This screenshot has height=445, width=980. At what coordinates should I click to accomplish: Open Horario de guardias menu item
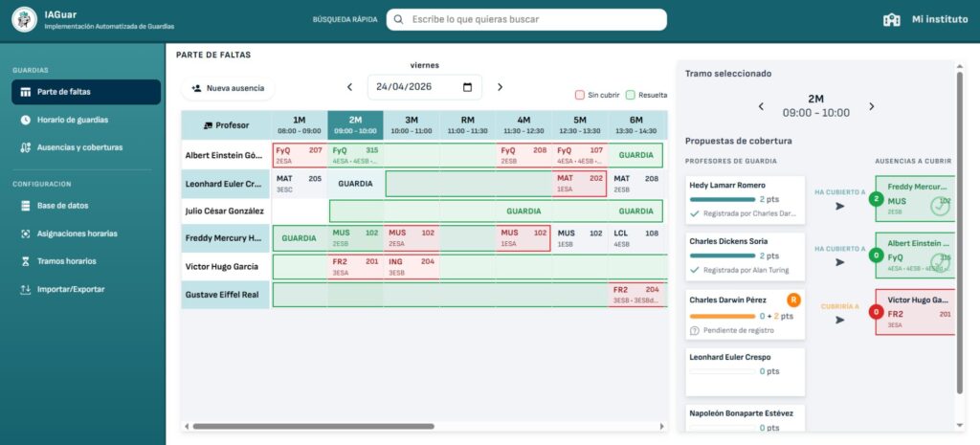coord(86,120)
